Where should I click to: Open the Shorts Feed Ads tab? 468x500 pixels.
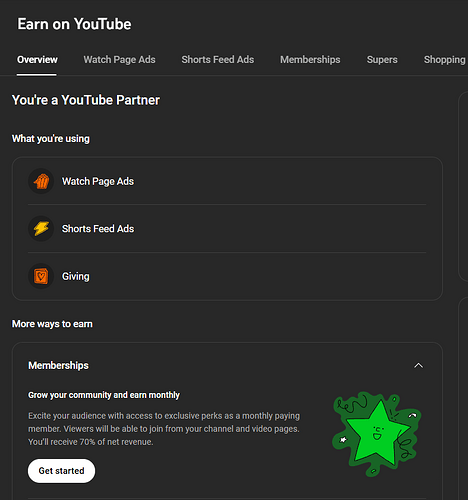(218, 60)
